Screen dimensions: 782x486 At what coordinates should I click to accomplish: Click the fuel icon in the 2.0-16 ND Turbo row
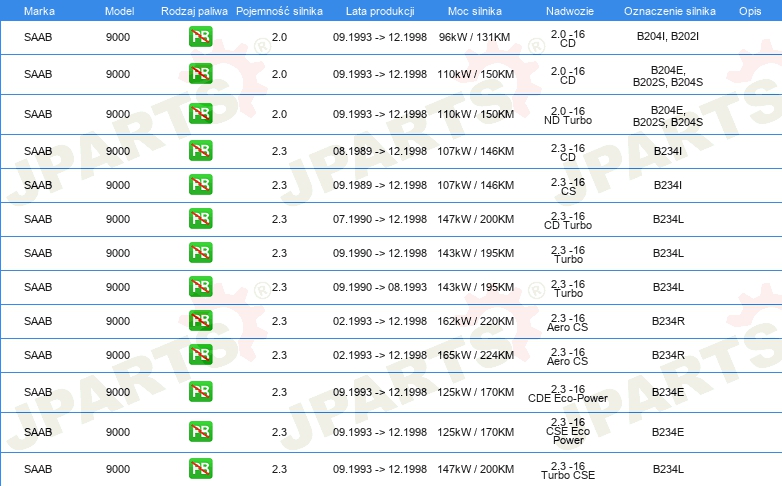pyautogui.click(x=200, y=114)
